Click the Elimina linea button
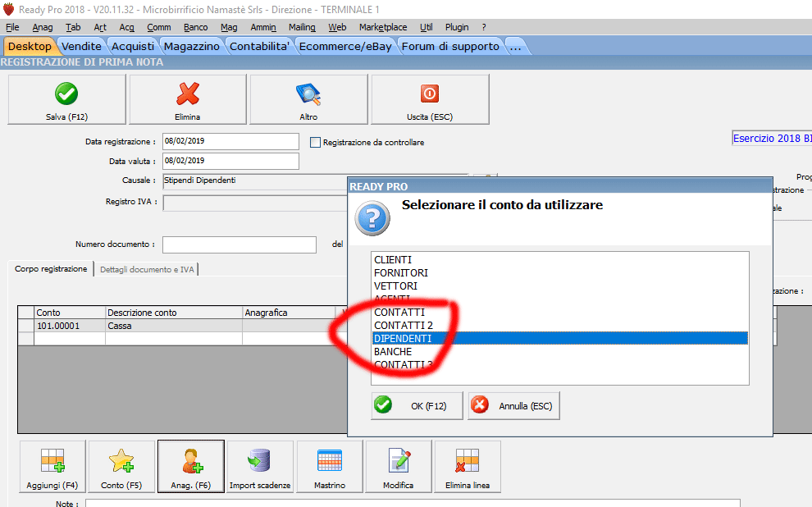This screenshot has height=507, width=812. (x=468, y=467)
